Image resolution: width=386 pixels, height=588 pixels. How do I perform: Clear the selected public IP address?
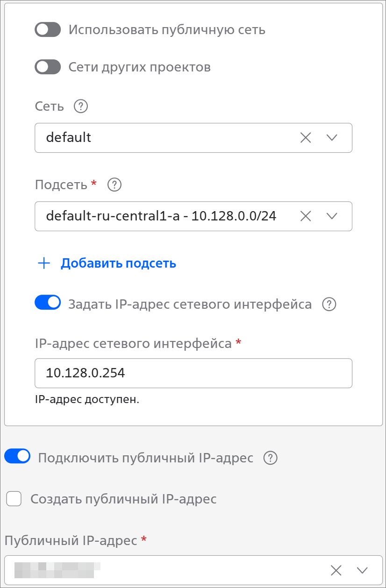point(336,570)
